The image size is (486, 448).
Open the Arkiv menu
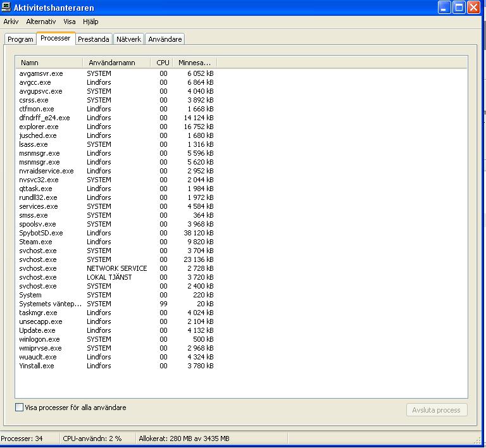click(11, 22)
